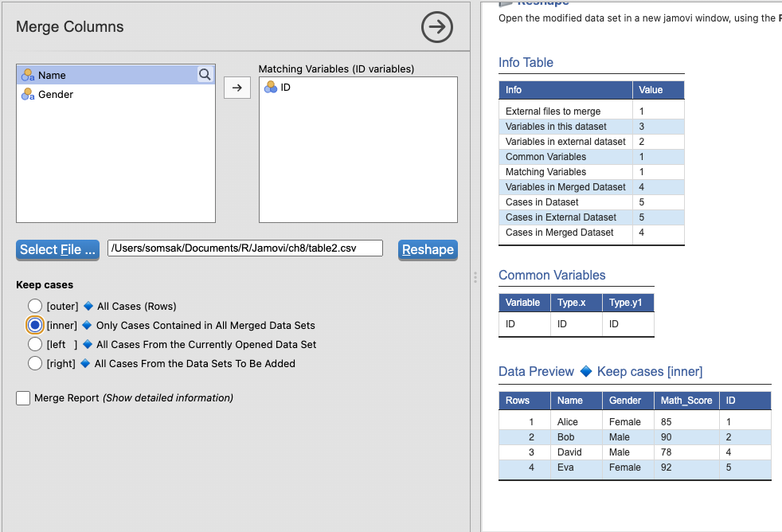Click the run arrow circle icon
This screenshot has height=532, width=782.
coord(436,28)
